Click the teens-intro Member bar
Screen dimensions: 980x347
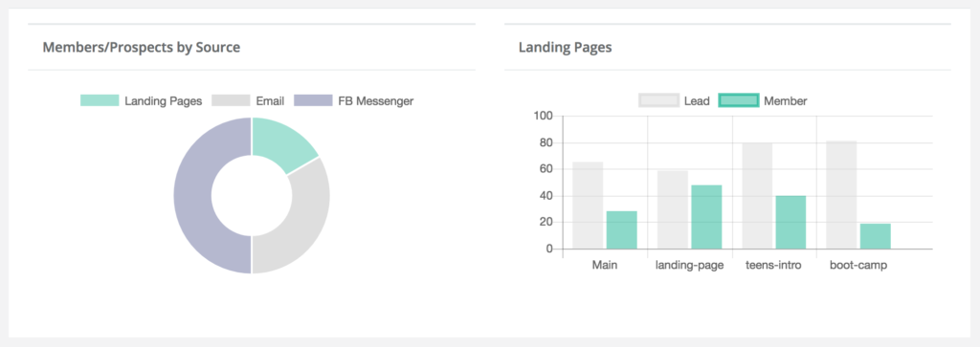click(791, 223)
